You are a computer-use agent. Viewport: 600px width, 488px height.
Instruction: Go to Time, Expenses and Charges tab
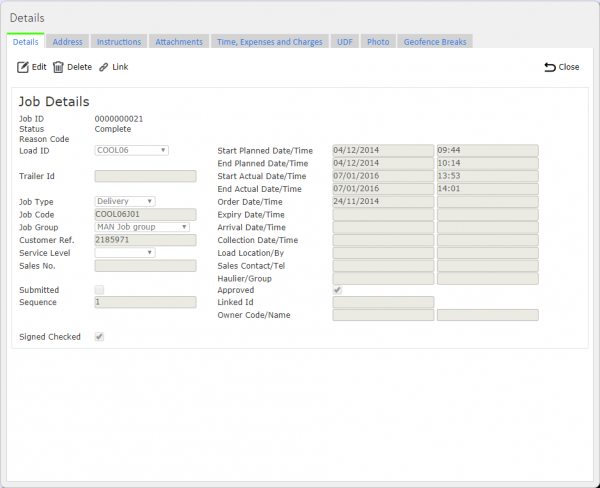point(270,42)
